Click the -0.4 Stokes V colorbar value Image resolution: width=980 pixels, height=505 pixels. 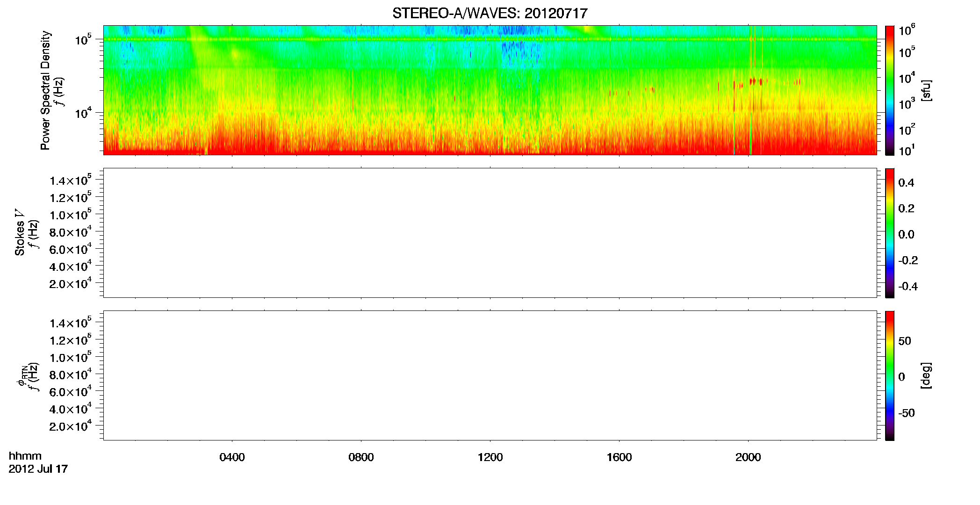coord(908,287)
